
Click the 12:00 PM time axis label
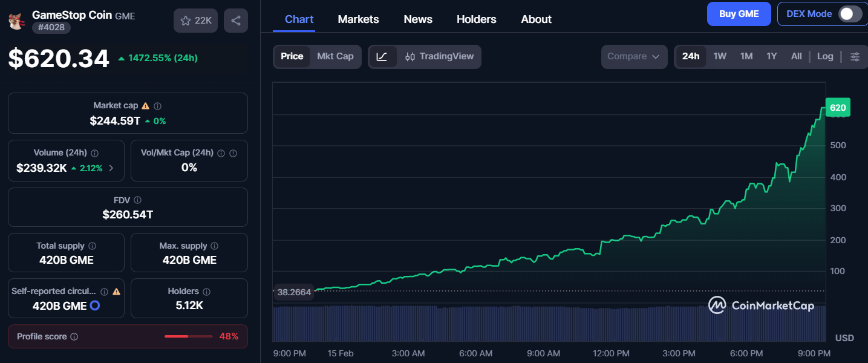click(611, 353)
